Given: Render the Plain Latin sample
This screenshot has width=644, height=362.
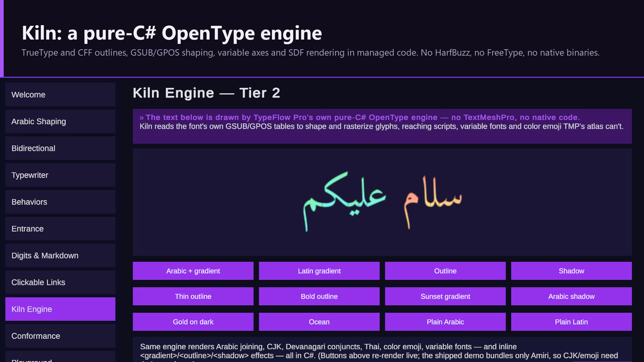Looking at the screenshot, I should point(572,322).
